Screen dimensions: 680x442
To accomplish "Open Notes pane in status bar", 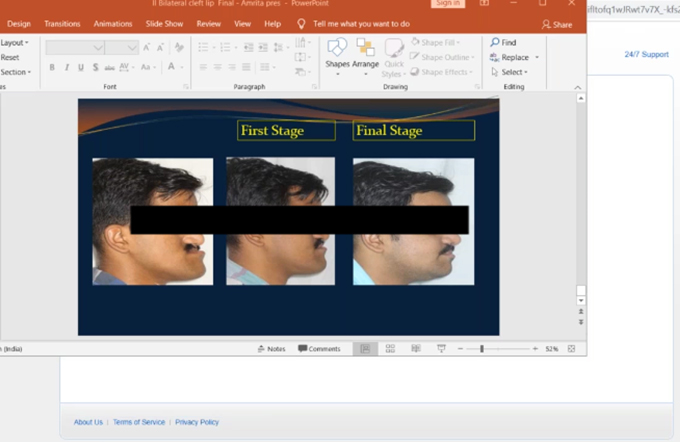I will click(x=271, y=349).
